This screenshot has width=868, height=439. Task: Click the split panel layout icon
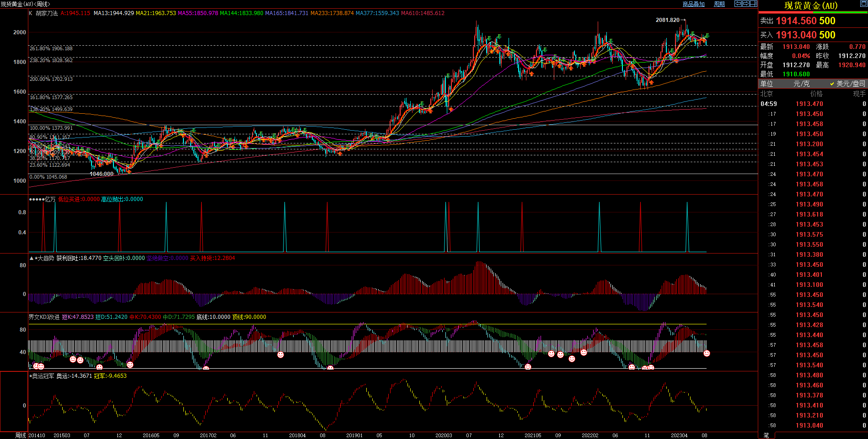click(x=753, y=4)
